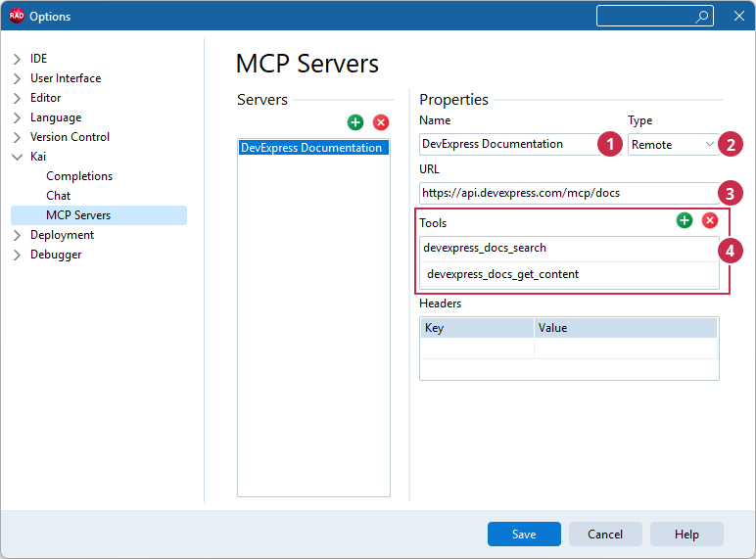Collapse the Kai tree node
The width and height of the screenshot is (756, 559).
18,157
